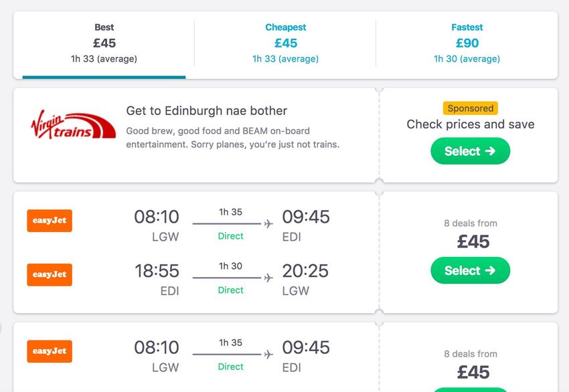Select the sponsored Virgin Trains deal
Screen dimensions: 569x392
click(471, 151)
